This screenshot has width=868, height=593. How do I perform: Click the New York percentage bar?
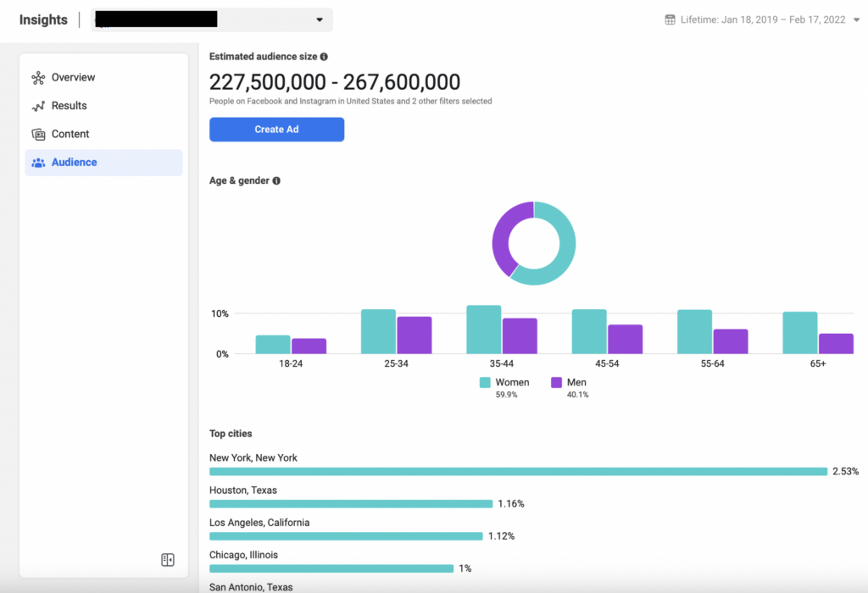coord(518,471)
